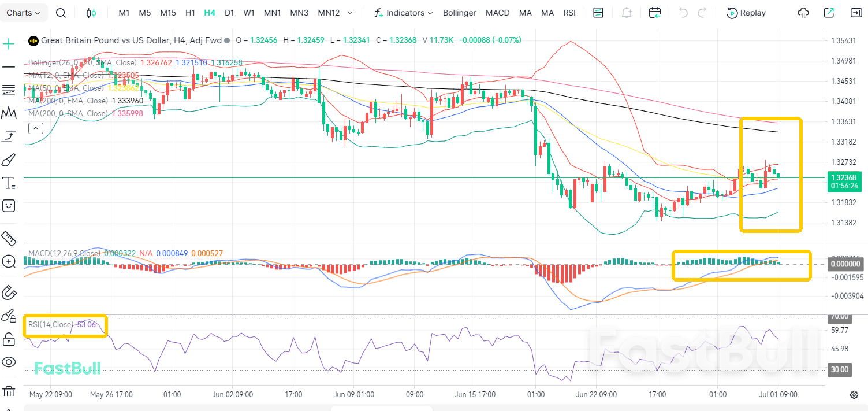Toggle stay in drawing mode
This screenshot has width=868, height=411.
point(9,316)
